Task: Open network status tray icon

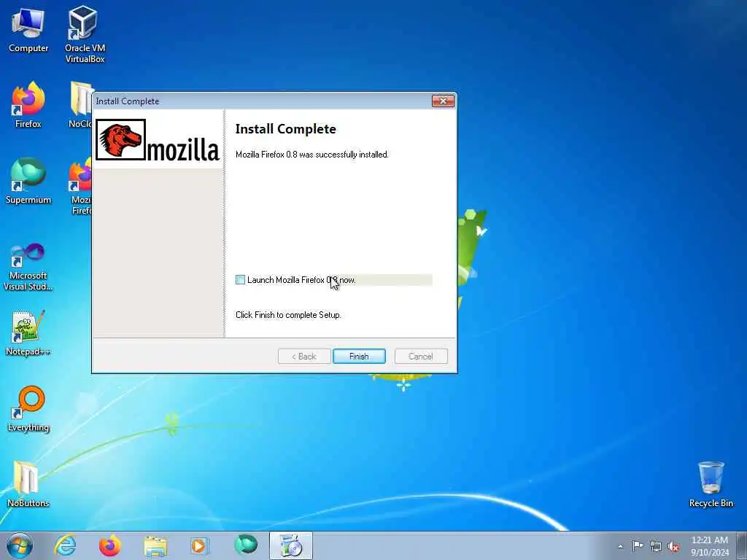Action: 656,546
